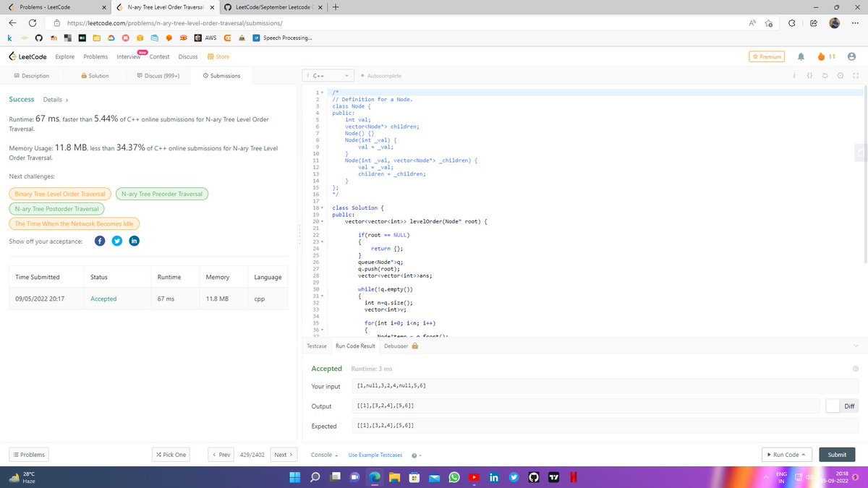Click the read aloud icon
Viewport: 868px width, 488px height.
tap(752, 23)
